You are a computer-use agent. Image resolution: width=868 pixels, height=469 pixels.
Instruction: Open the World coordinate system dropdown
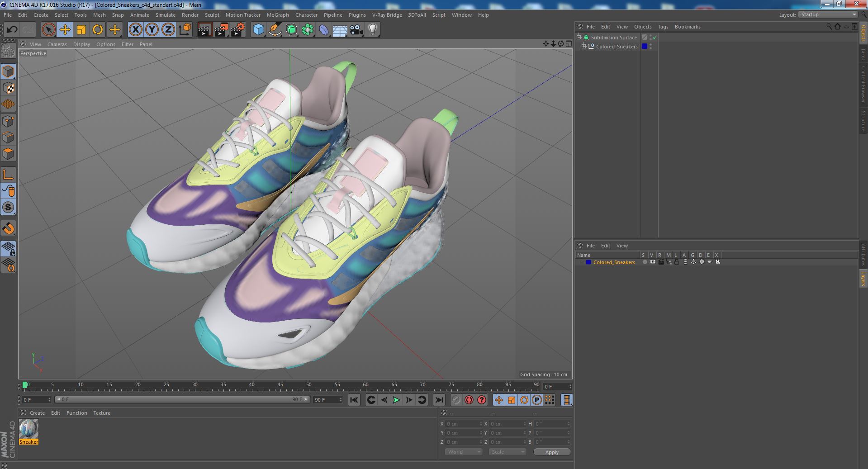coord(463,452)
